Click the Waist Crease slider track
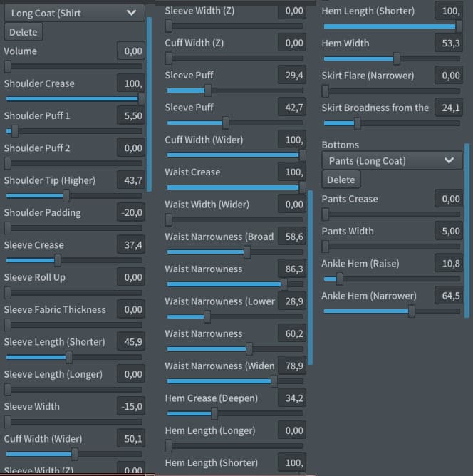 pos(235,187)
